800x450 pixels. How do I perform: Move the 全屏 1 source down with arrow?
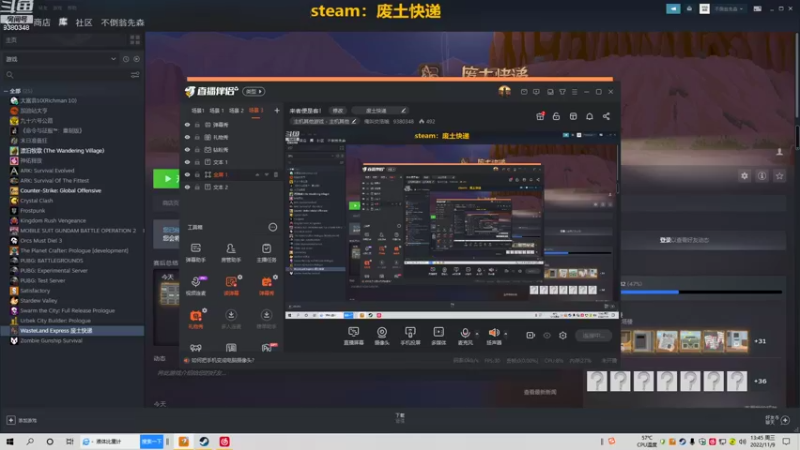click(266, 174)
